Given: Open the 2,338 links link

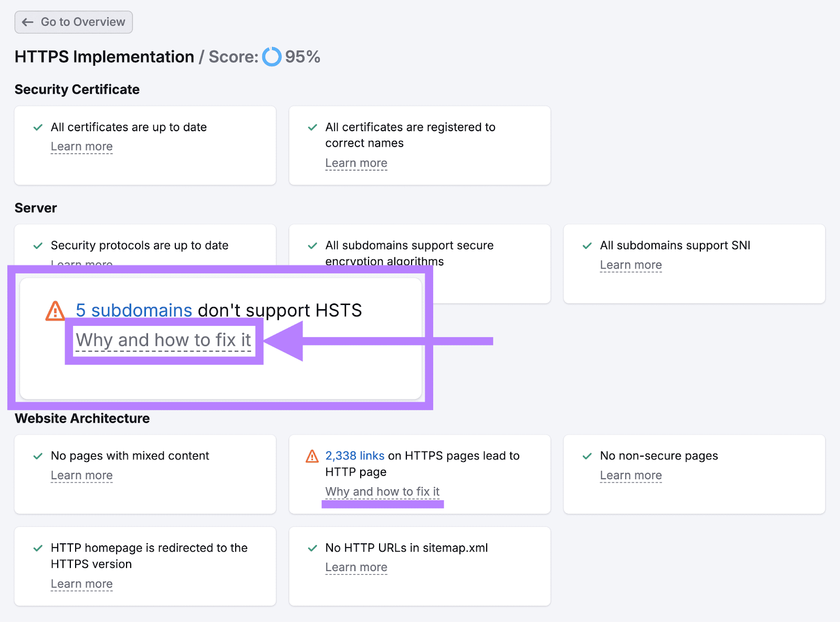Looking at the screenshot, I should (355, 456).
